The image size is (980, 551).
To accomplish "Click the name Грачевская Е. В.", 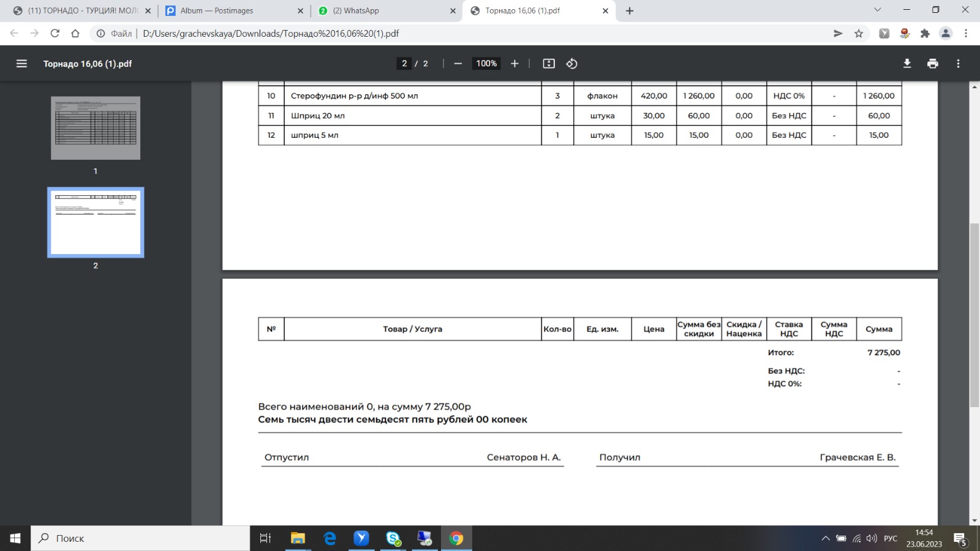I will 858,457.
